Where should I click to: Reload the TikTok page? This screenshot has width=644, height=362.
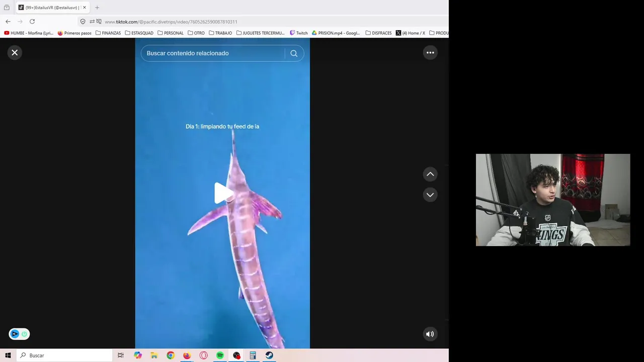click(x=32, y=22)
